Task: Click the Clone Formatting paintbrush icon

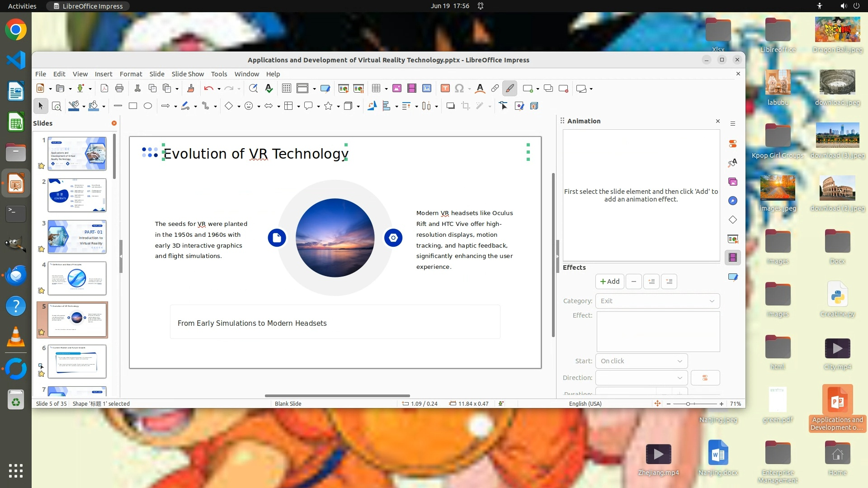Action: pos(190,89)
